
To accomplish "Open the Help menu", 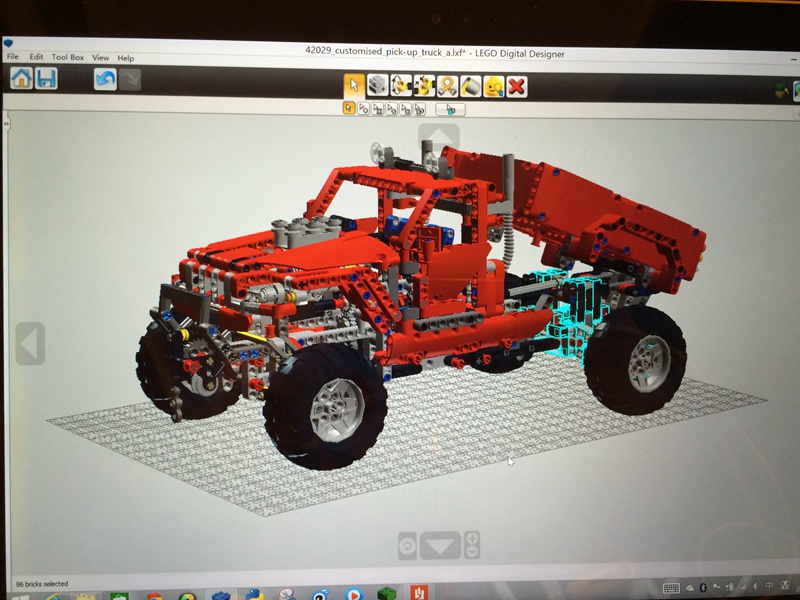I will pos(126,58).
